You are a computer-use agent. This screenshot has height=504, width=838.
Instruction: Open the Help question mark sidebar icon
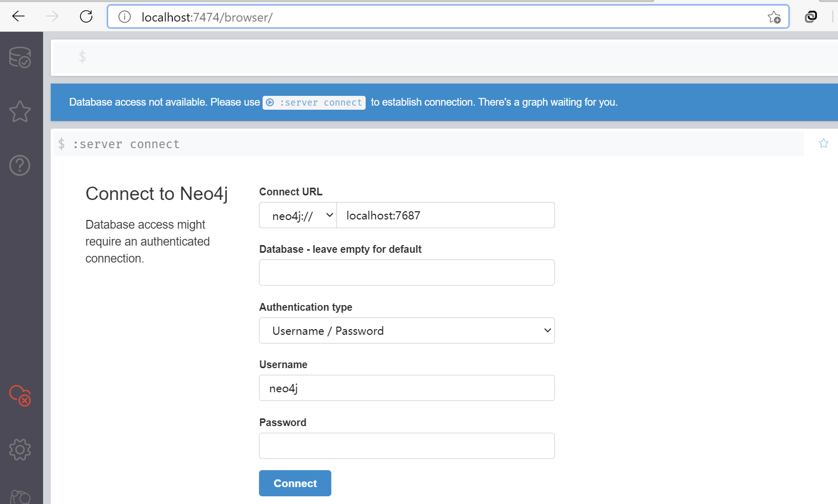[x=20, y=165]
